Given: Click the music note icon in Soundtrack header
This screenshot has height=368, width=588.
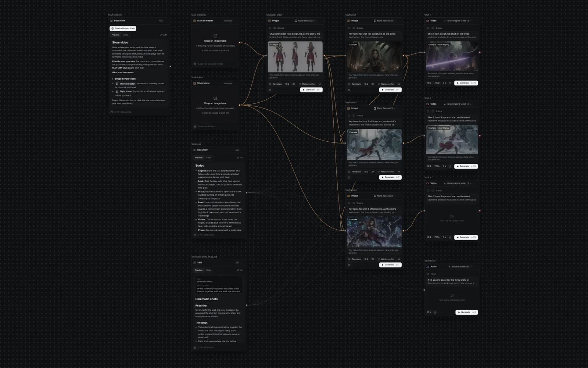Looking at the screenshot, I should [x=428, y=266].
